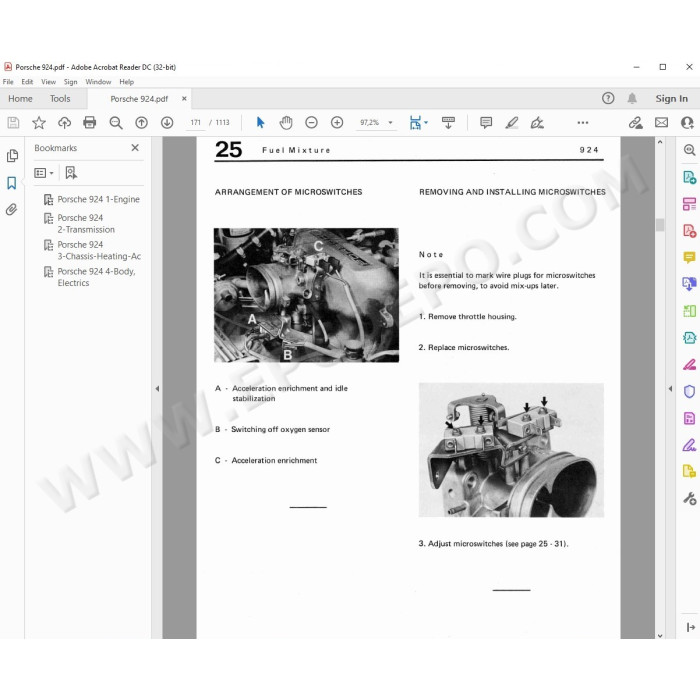Open the Help menu
This screenshot has width=700, height=700.
pyautogui.click(x=126, y=82)
